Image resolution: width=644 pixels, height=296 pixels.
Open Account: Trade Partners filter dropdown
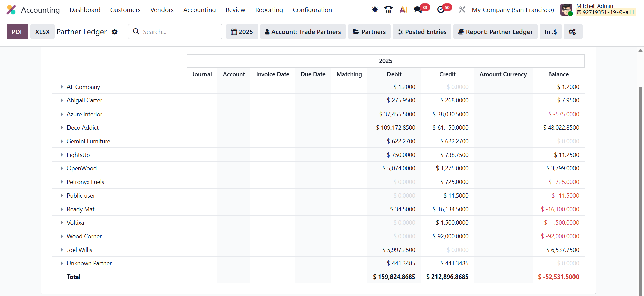[303, 32]
